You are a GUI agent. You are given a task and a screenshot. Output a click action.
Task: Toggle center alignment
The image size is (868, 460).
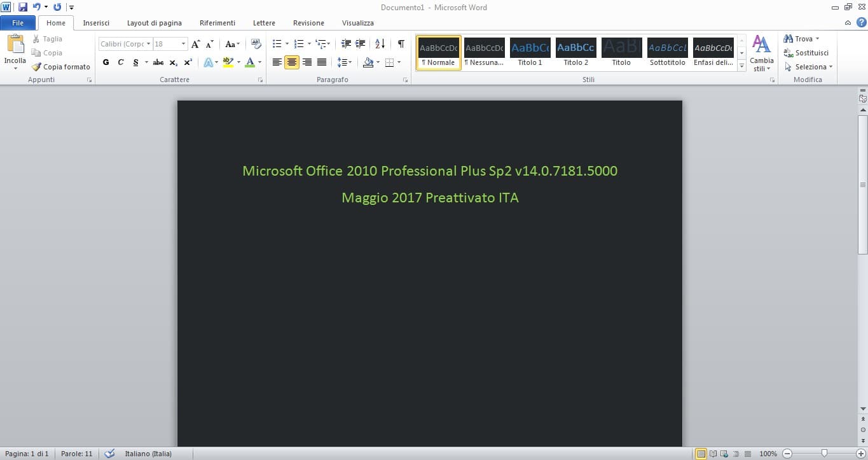(x=292, y=62)
